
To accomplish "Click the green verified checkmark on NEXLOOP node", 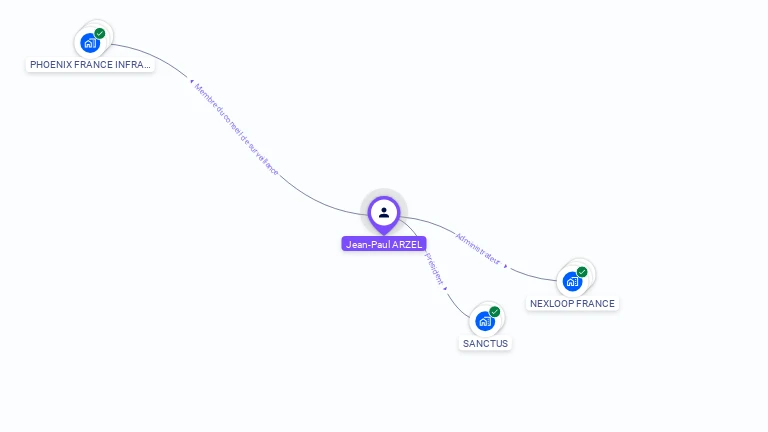I will (x=582, y=272).
